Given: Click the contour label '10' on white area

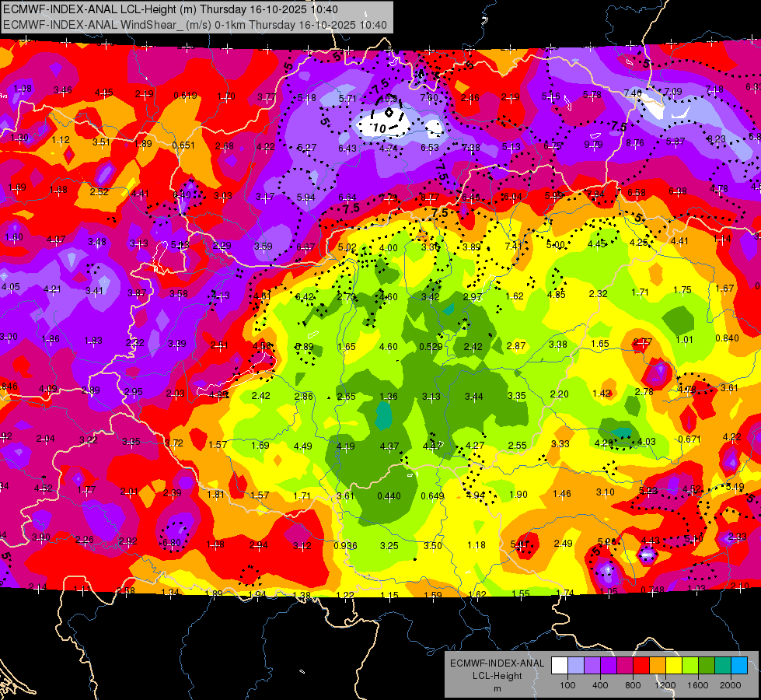Looking at the screenshot, I should coord(380,128).
